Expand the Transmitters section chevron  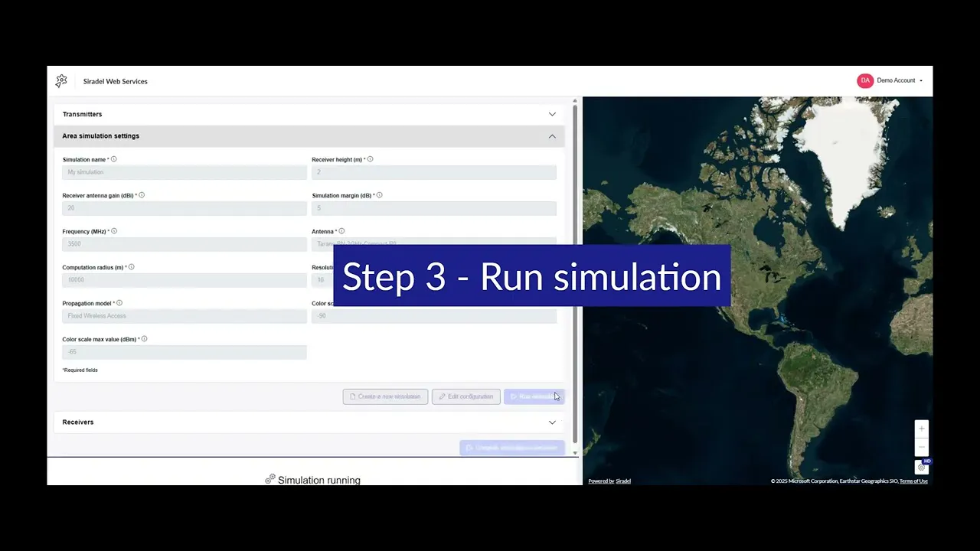point(552,114)
